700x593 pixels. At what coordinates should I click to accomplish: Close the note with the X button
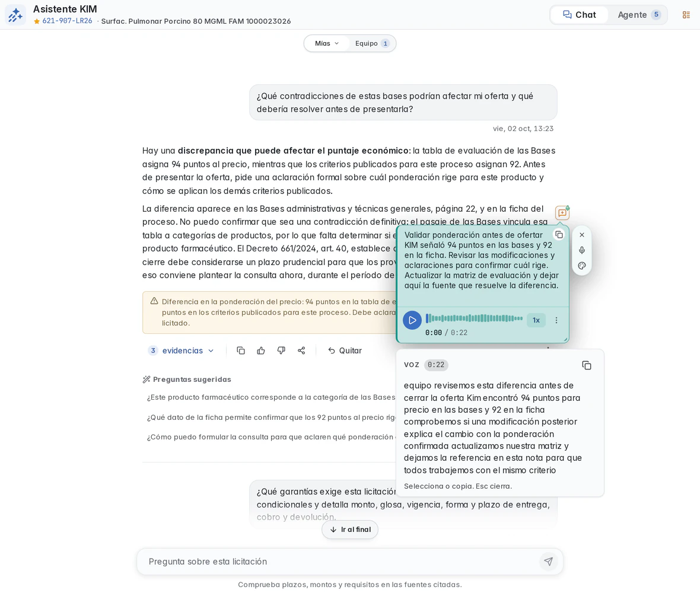point(582,235)
